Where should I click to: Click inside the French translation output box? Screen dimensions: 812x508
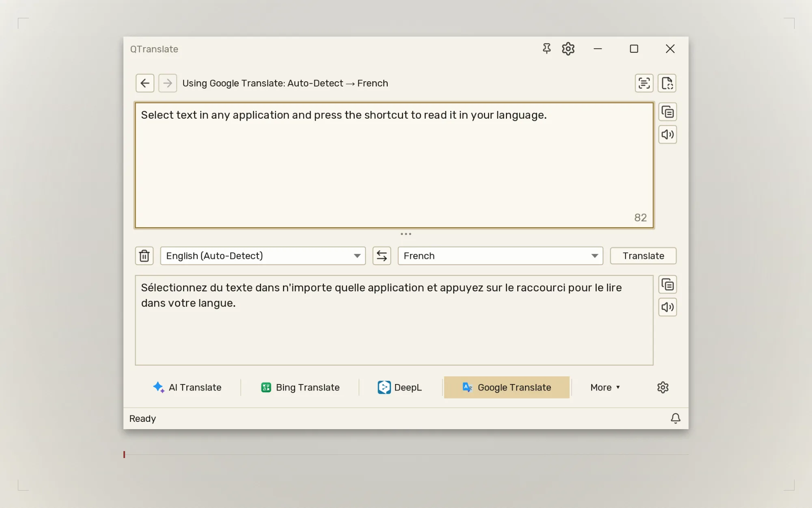(394, 320)
